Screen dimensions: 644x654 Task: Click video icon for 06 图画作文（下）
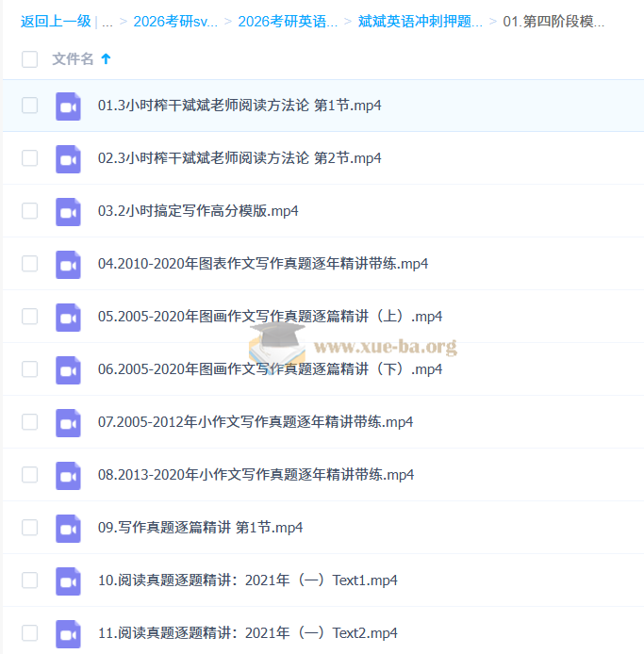68,369
